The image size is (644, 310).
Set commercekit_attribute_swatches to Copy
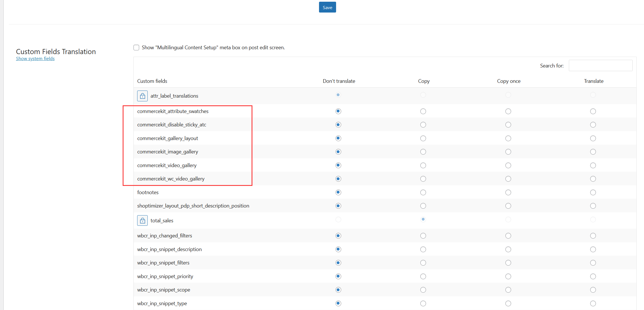click(x=423, y=111)
